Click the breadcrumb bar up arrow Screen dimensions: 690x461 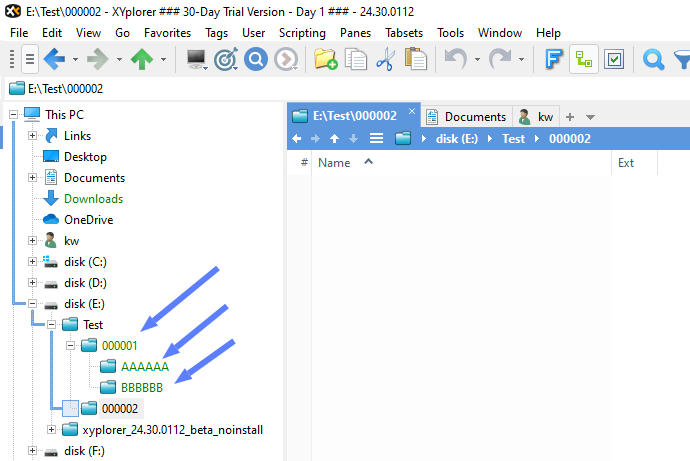[334, 139]
